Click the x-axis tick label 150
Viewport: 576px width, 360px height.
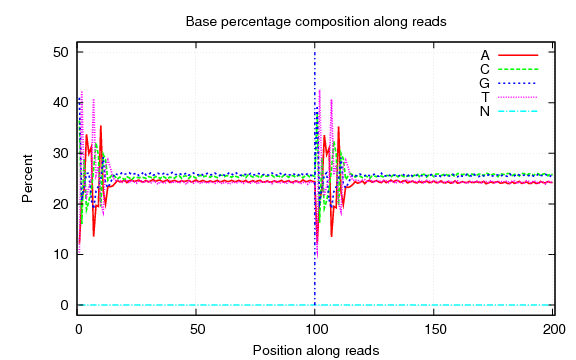(435, 330)
